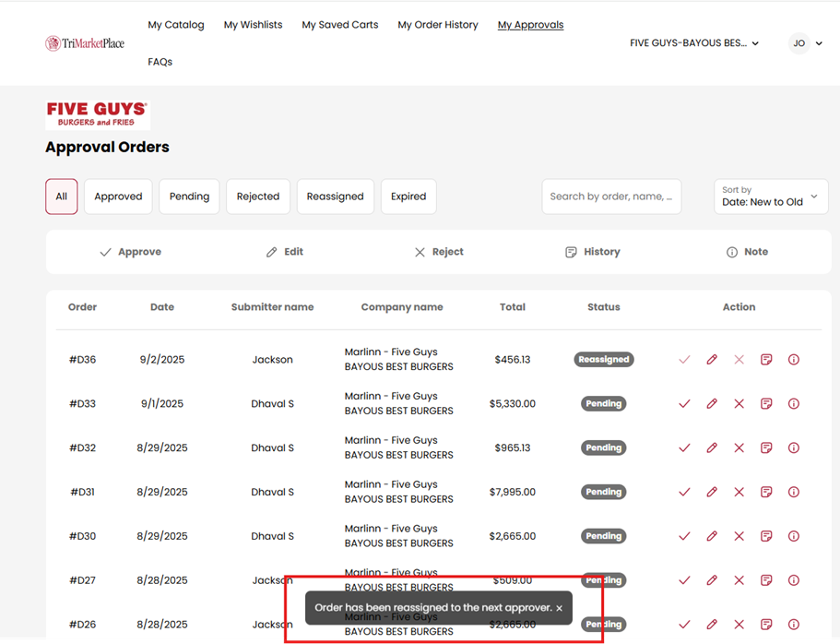Dismiss the reassigned notification toast

coord(559,608)
